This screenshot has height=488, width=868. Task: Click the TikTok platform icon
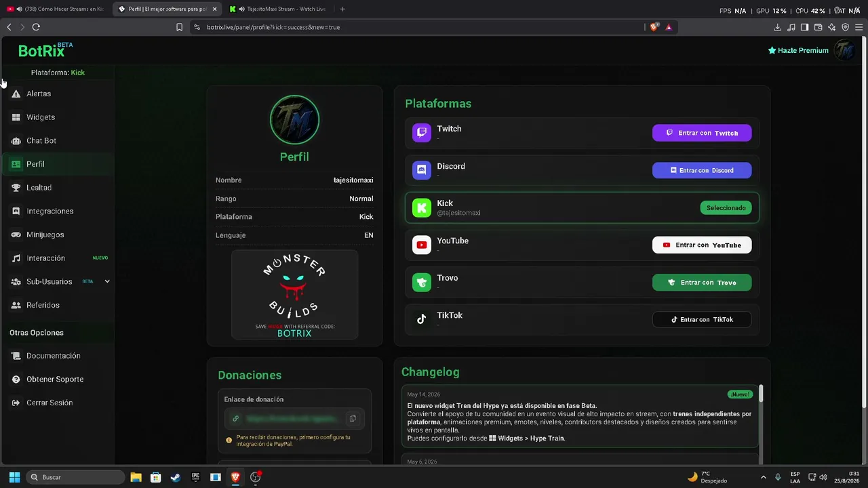(x=422, y=319)
